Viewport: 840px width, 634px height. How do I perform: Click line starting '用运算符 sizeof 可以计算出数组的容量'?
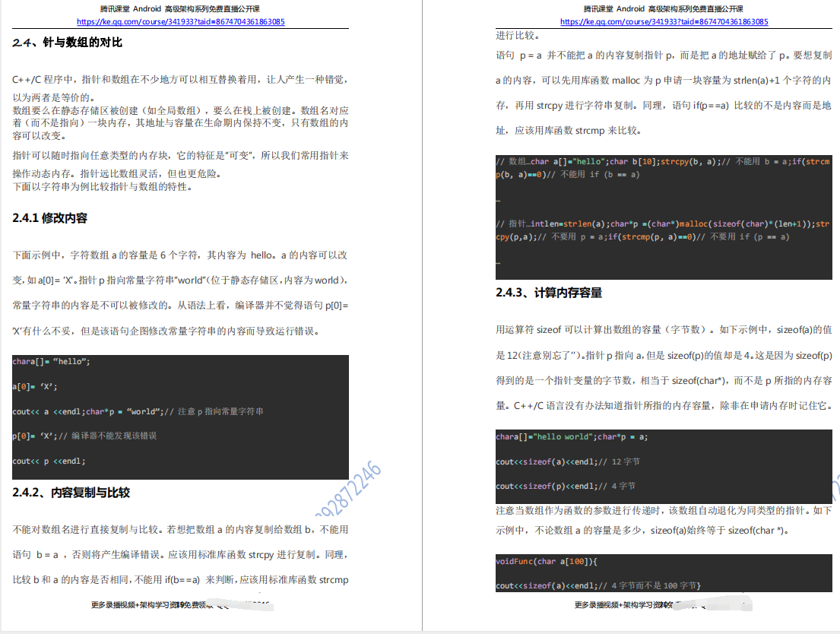664,330
